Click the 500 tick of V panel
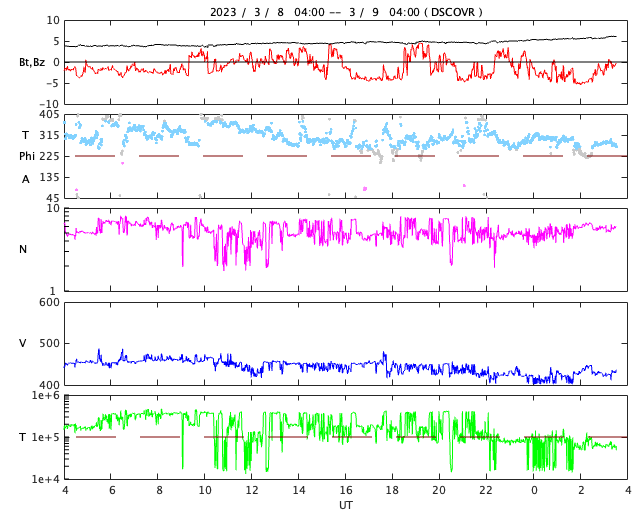The height and width of the screenshot is (512, 640). click(49, 343)
